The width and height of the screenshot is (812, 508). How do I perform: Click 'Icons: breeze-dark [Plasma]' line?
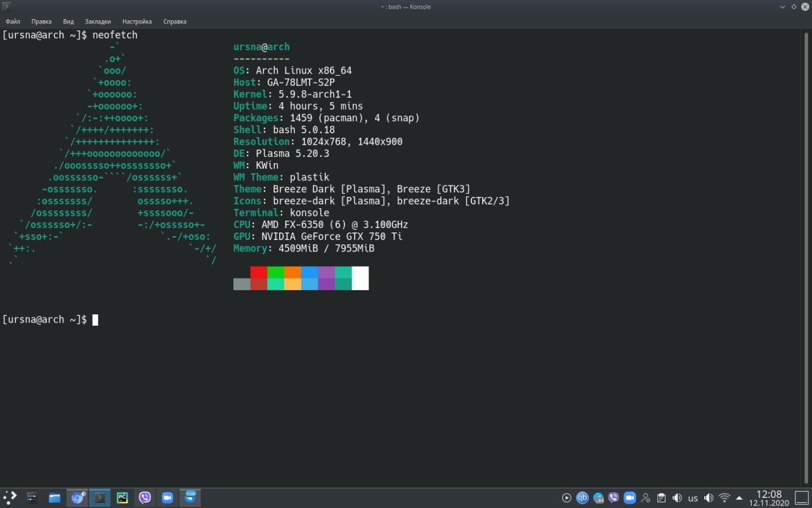(x=372, y=201)
